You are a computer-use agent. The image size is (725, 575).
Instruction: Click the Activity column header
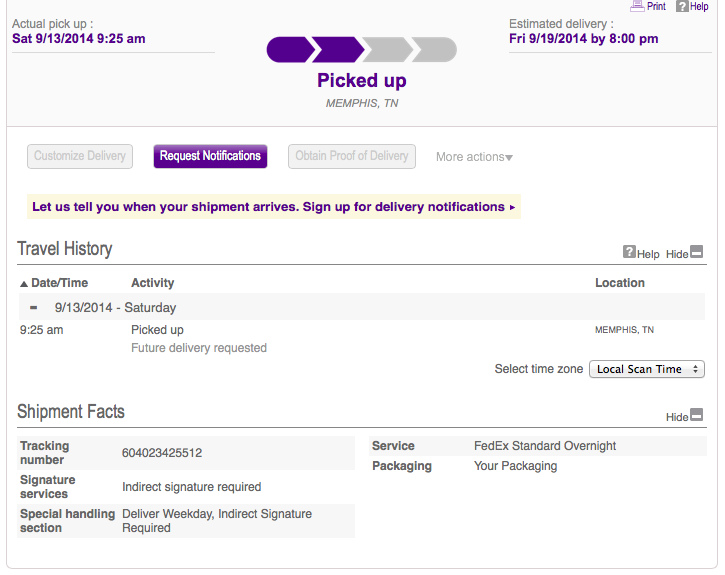(x=153, y=283)
